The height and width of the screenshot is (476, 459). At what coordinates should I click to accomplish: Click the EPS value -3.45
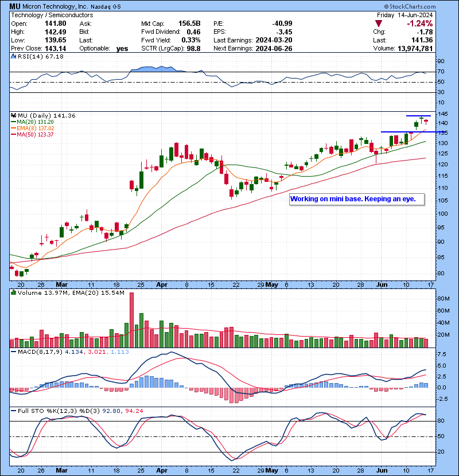pyautogui.click(x=285, y=32)
